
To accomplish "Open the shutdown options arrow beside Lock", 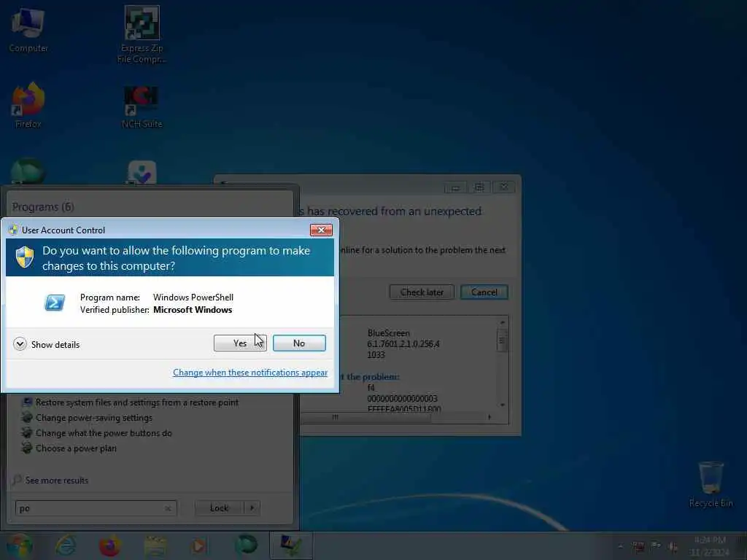I will coord(252,508).
